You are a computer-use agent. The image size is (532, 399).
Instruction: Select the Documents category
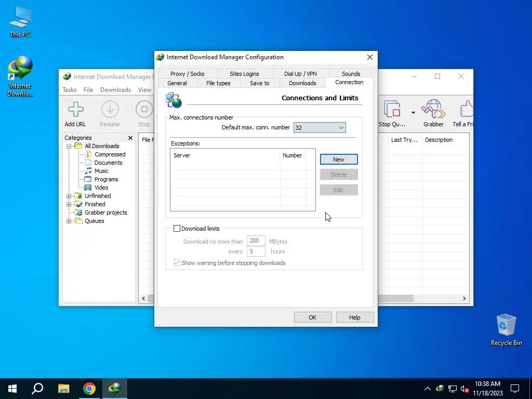pos(108,163)
